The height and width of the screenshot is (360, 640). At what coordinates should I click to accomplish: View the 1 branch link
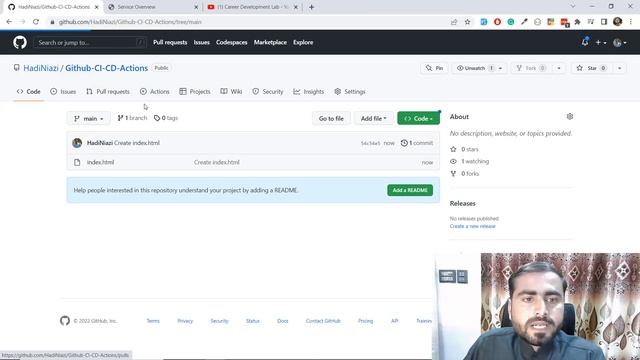[132, 118]
